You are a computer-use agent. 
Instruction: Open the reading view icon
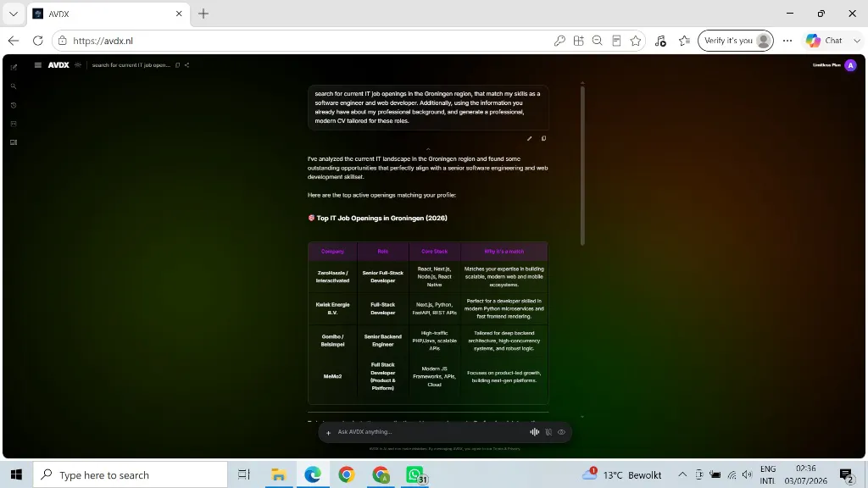coord(616,41)
